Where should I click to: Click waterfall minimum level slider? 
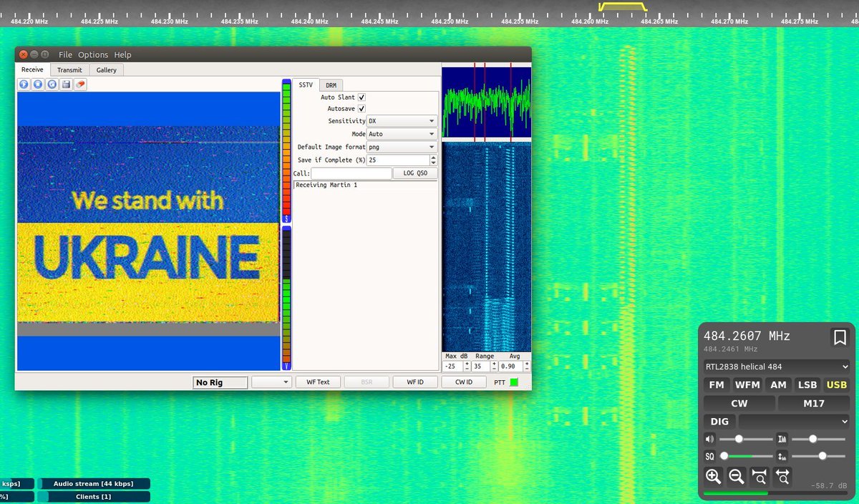818,439
